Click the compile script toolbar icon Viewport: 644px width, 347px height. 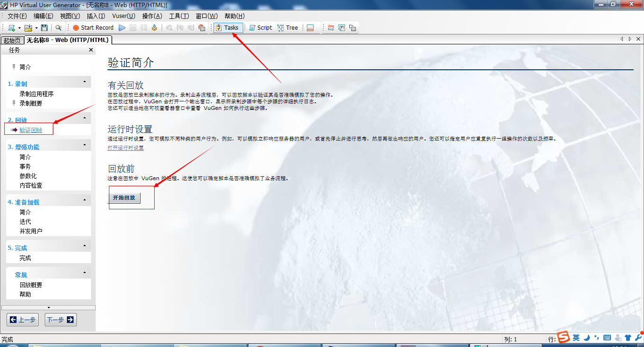click(154, 28)
